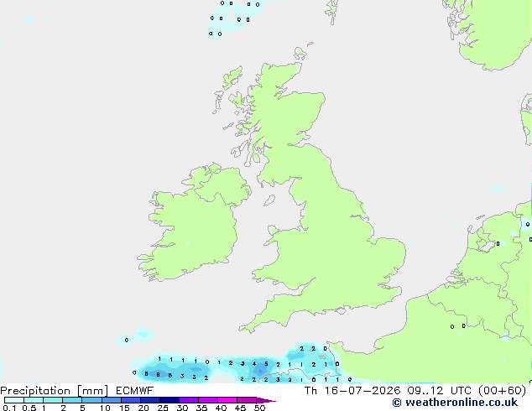Viewport: 532px width, 411px height.
Task: Select the 30–35 mm purple legend swatch
Action: [188, 400]
